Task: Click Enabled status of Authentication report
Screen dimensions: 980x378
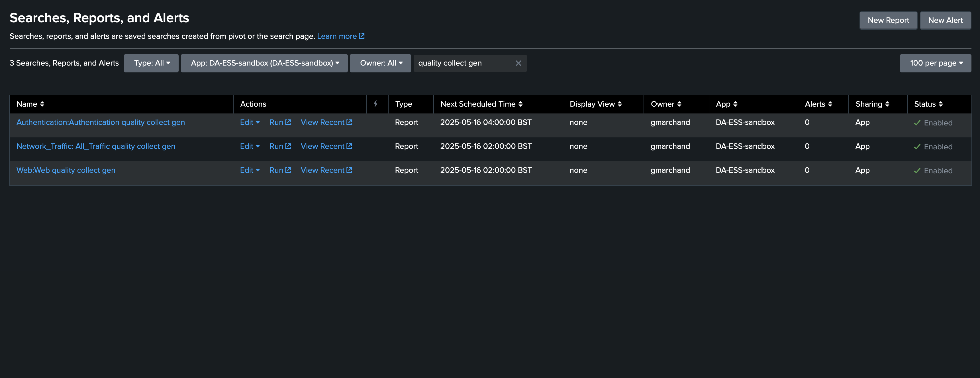Action: click(933, 123)
